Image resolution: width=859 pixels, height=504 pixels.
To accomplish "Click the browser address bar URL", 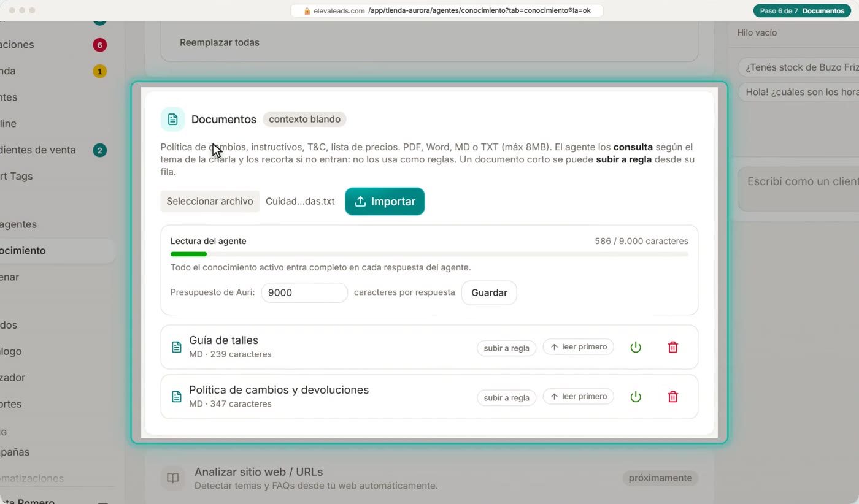I will 447,10.
